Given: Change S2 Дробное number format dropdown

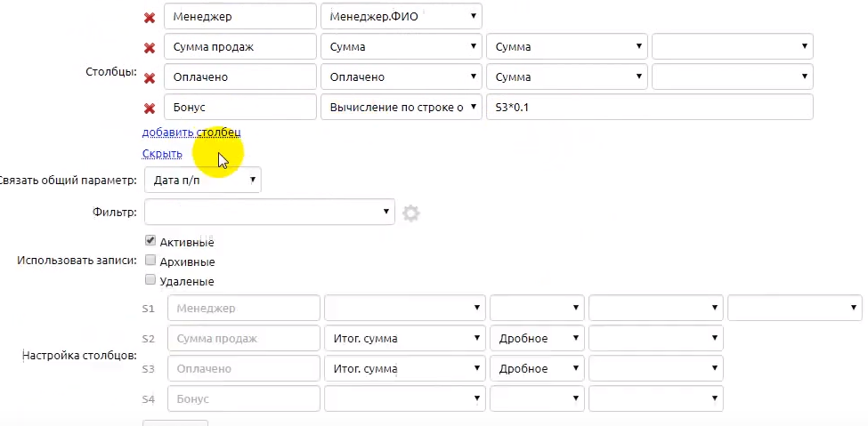Looking at the screenshot, I should 537,339.
